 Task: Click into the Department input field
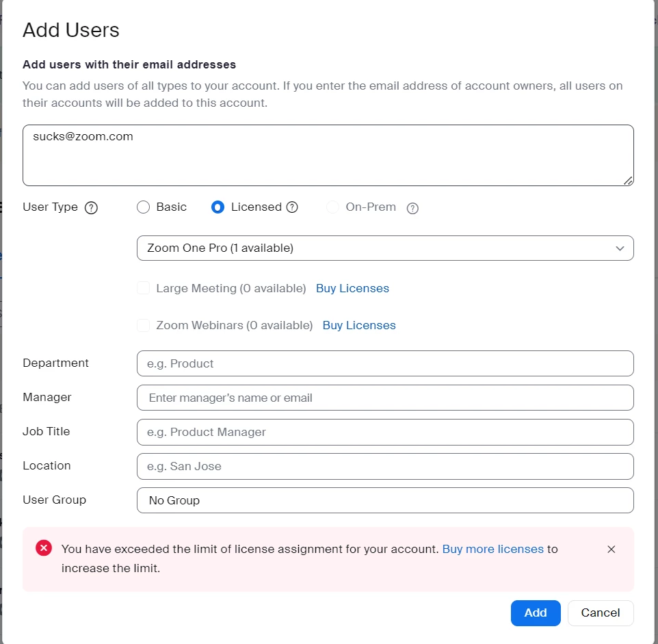385,363
